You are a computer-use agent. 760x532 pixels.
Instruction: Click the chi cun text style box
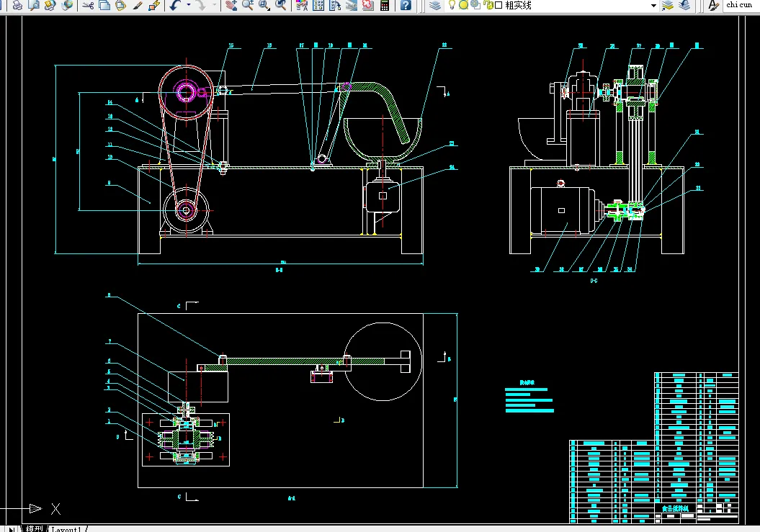[x=741, y=5]
